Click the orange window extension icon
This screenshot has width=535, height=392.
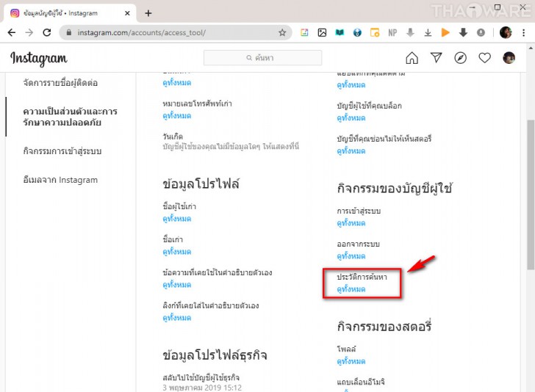point(375,33)
